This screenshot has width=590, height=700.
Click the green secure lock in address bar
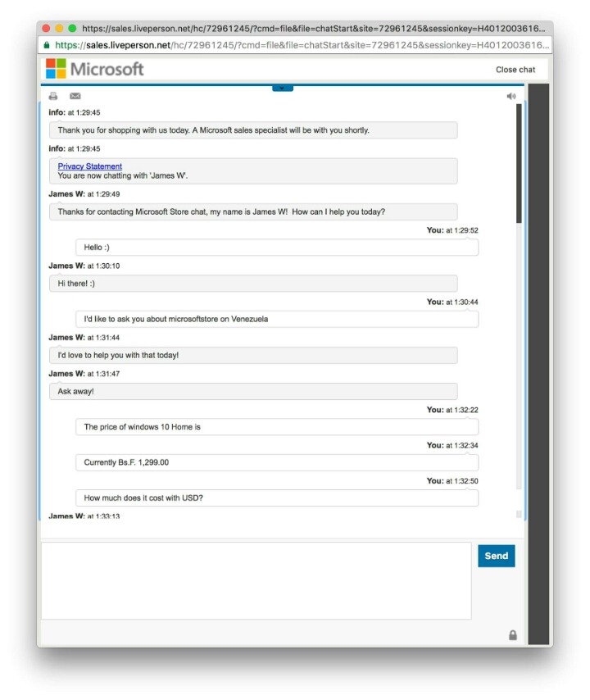tap(47, 45)
